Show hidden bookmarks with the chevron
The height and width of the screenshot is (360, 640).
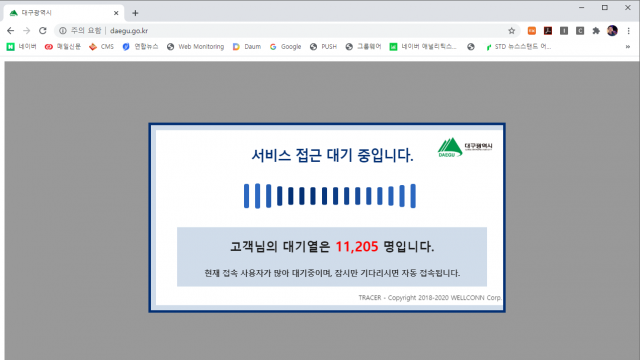pos(628,47)
